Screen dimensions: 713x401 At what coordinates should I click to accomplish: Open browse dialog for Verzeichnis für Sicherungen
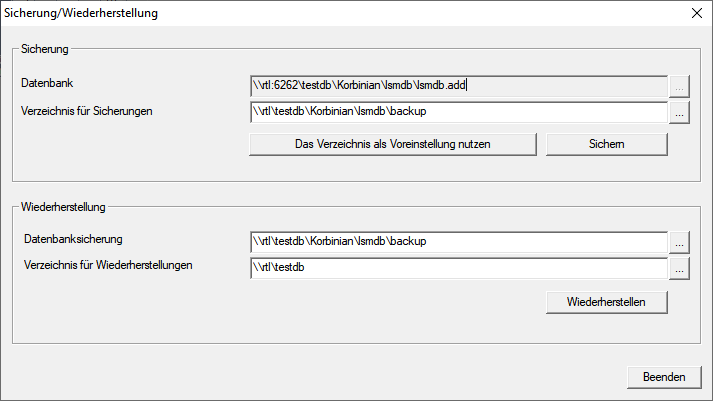pos(680,112)
